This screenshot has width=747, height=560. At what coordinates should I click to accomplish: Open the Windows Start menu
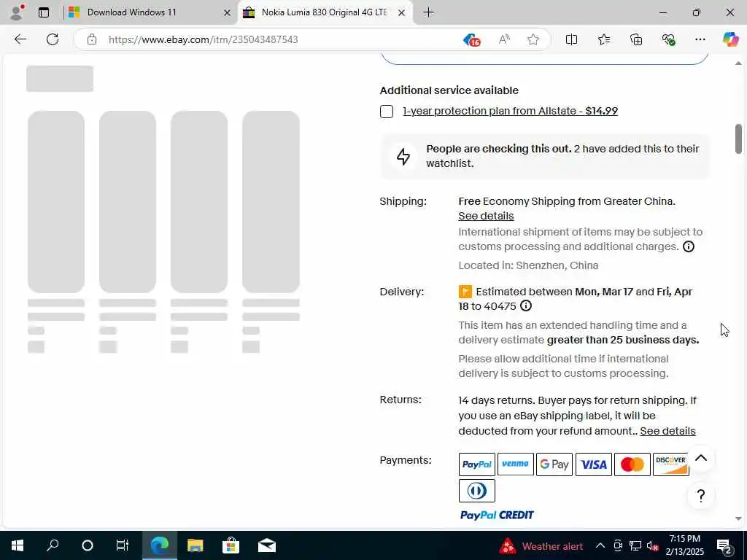[x=18, y=545]
